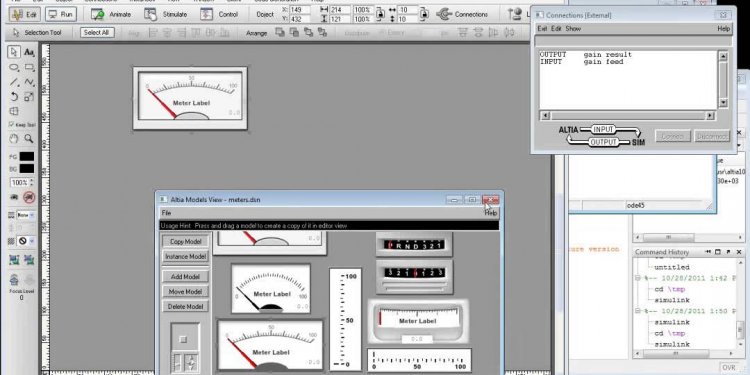Click the Connections list scroll down arrow
Image resolution: width=750 pixels, height=375 pixels.
coord(723,102)
